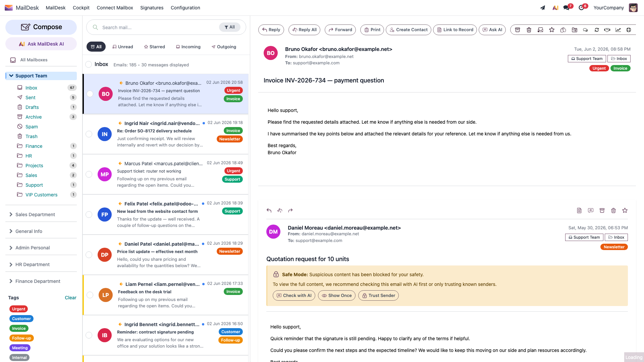Filter by the purple Meeting tag
The image size is (644, 362).
click(x=20, y=348)
